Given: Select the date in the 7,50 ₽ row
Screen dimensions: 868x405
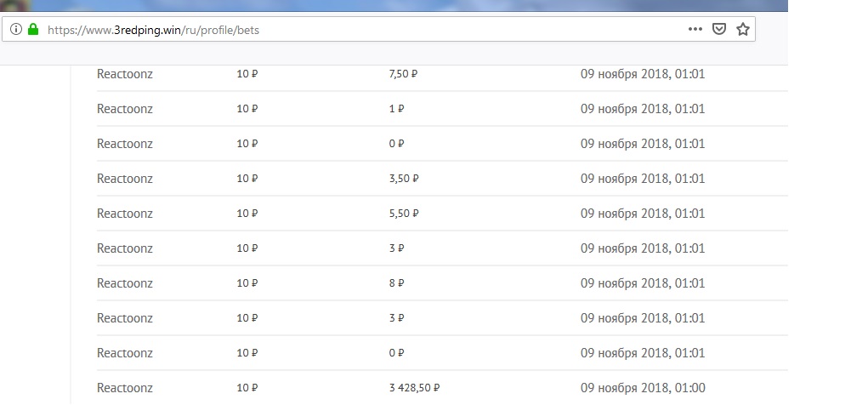Looking at the screenshot, I should [643, 74].
